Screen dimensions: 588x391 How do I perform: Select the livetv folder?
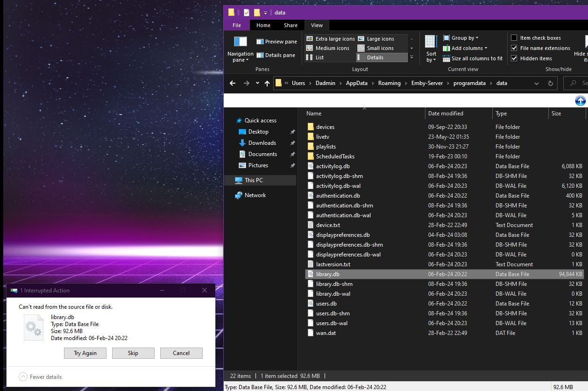[x=322, y=137]
